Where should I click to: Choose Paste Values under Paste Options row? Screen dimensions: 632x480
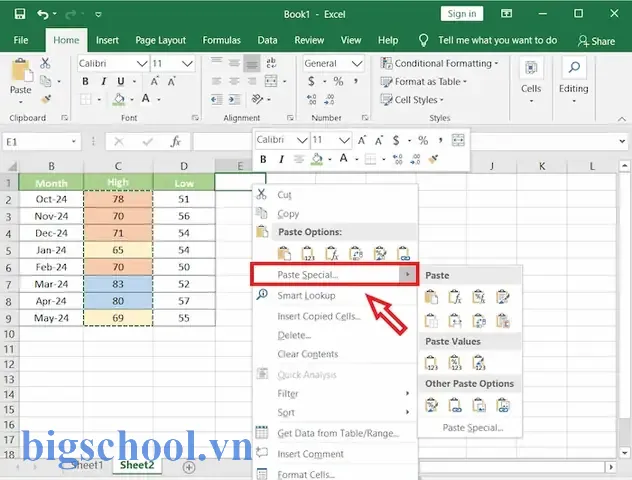point(308,254)
